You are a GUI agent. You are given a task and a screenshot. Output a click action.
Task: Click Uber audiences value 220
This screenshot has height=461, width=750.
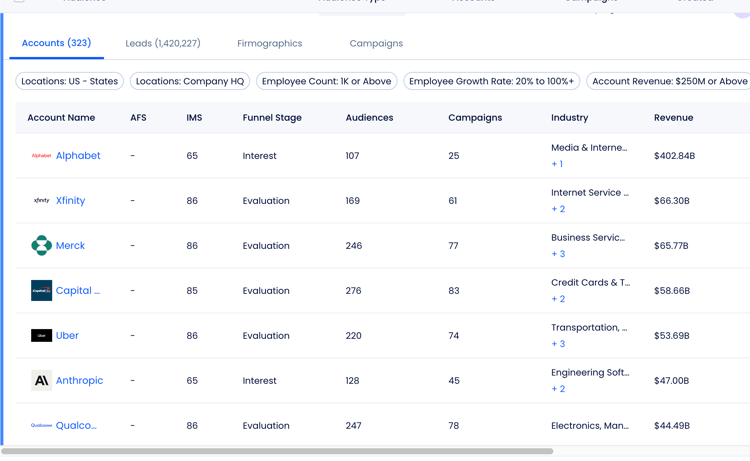pyautogui.click(x=353, y=336)
